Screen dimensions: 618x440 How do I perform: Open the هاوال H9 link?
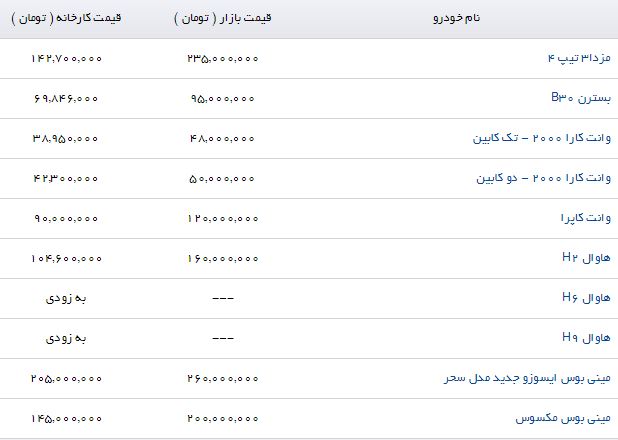(586, 337)
